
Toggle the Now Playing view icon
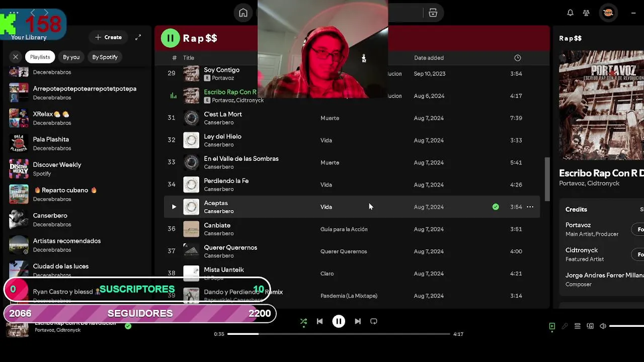click(552, 326)
